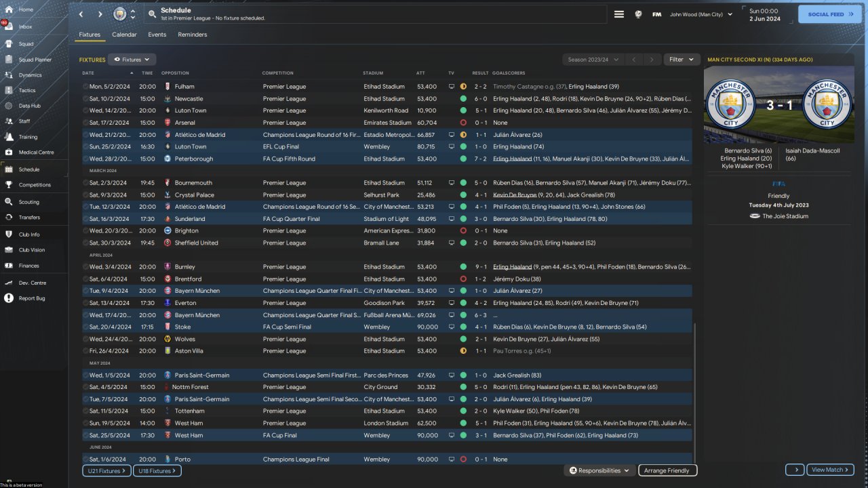868x488 pixels.
Task: Switch to the Reminders tab
Action: (193, 35)
